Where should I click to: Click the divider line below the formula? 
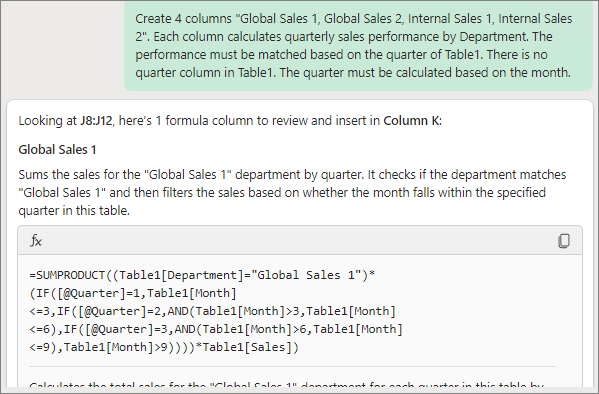click(x=292, y=366)
